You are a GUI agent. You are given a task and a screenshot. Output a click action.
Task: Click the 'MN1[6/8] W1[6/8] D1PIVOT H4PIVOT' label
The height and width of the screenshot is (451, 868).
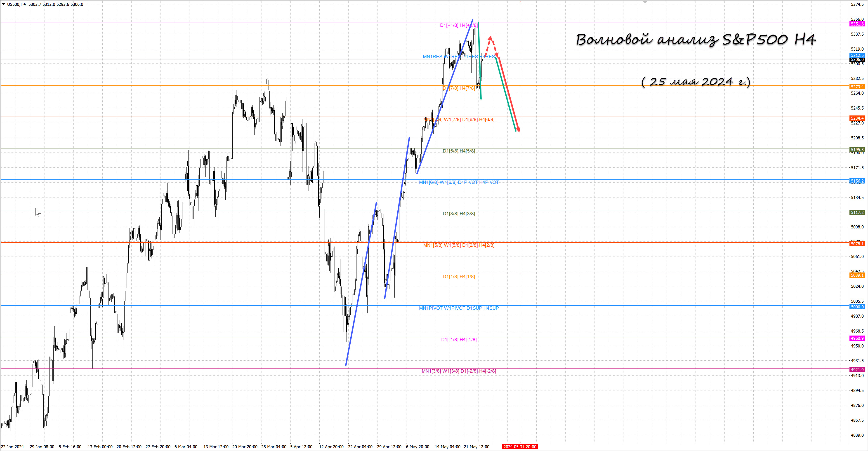pos(459,183)
